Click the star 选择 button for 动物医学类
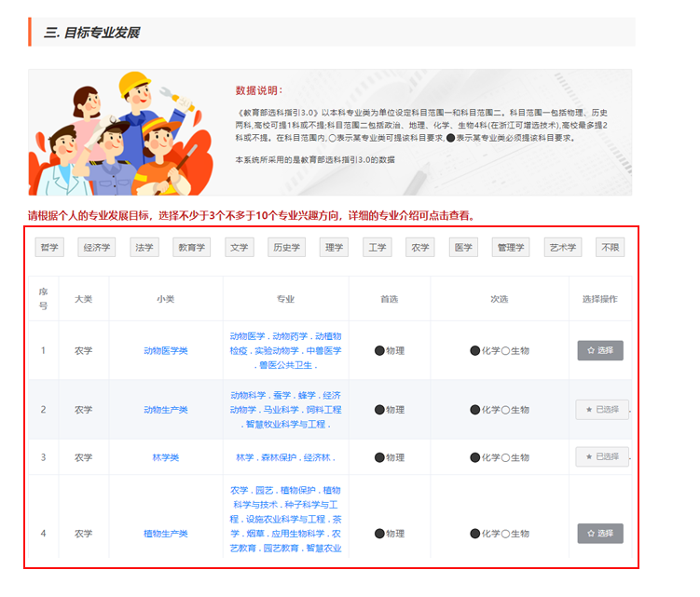The width and height of the screenshot is (700, 597). click(600, 350)
